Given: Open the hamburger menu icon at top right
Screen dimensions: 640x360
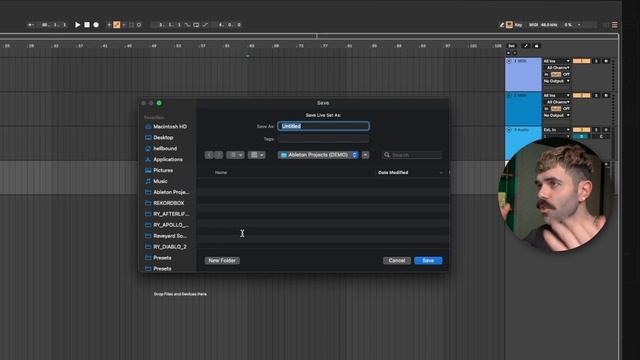Looking at the screenshot, I should [614, 25].
